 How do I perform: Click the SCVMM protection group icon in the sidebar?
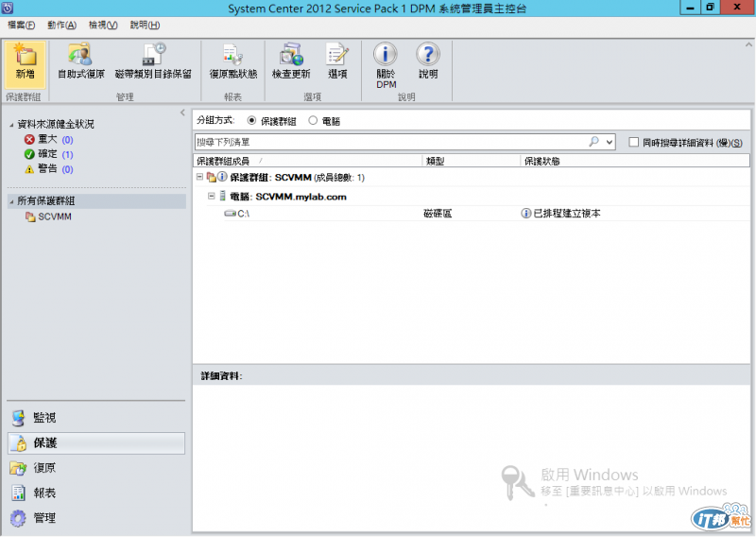[30, 217]
